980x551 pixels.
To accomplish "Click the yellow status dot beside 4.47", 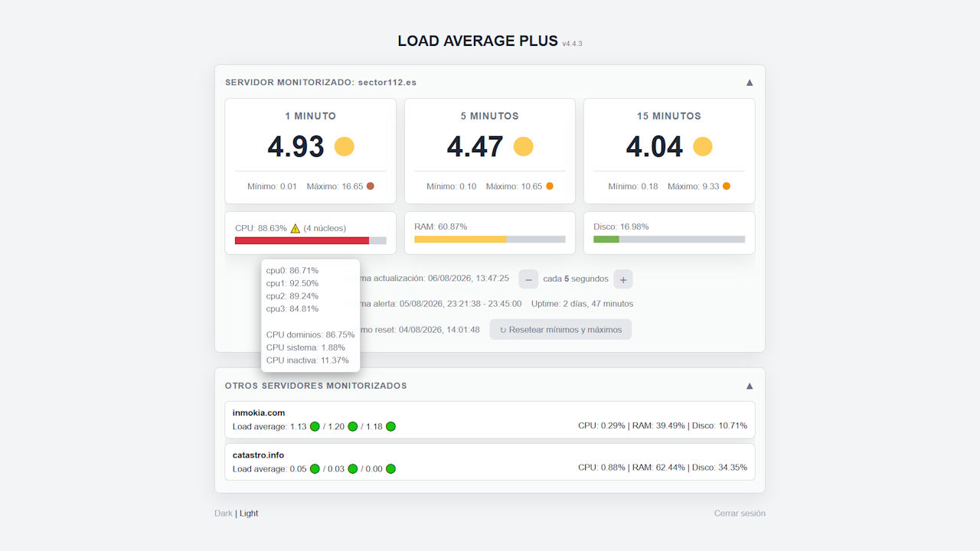I will click(523, 146).
